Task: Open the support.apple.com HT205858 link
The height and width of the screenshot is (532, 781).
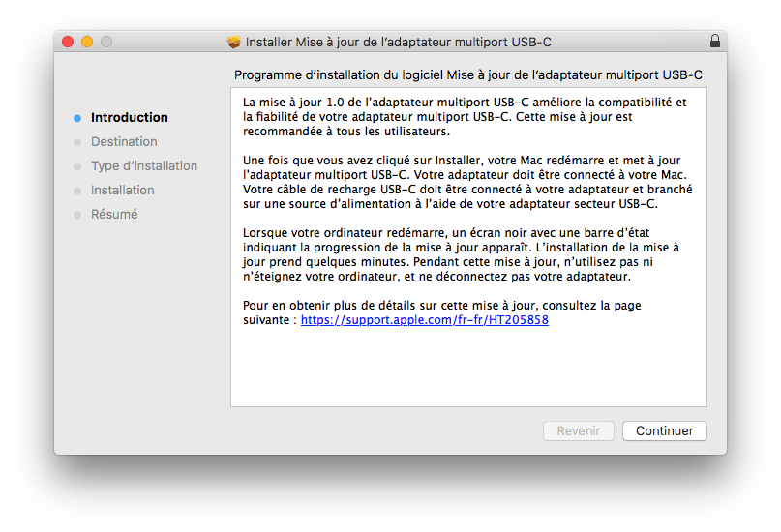Action: click(424, 320)
